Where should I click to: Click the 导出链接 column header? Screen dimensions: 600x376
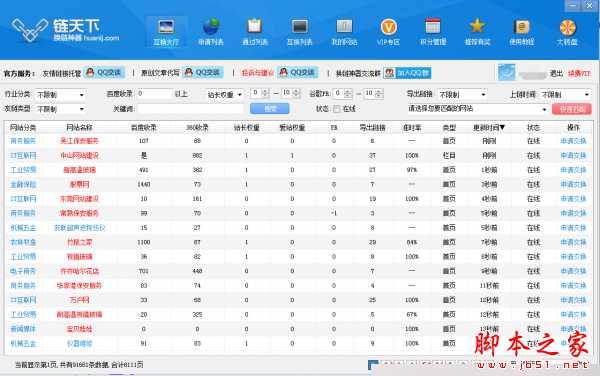click(x=372, y=127)
